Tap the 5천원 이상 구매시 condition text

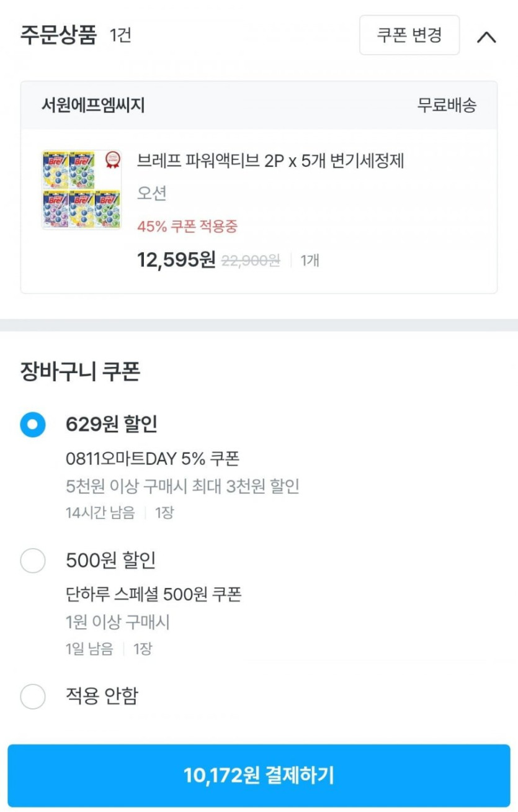click(x=182, y=486)
